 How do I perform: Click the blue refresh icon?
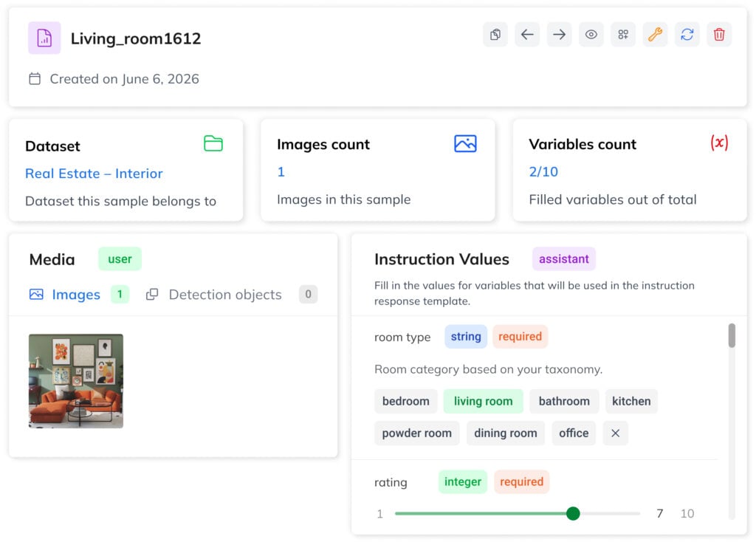click(687, 34)
